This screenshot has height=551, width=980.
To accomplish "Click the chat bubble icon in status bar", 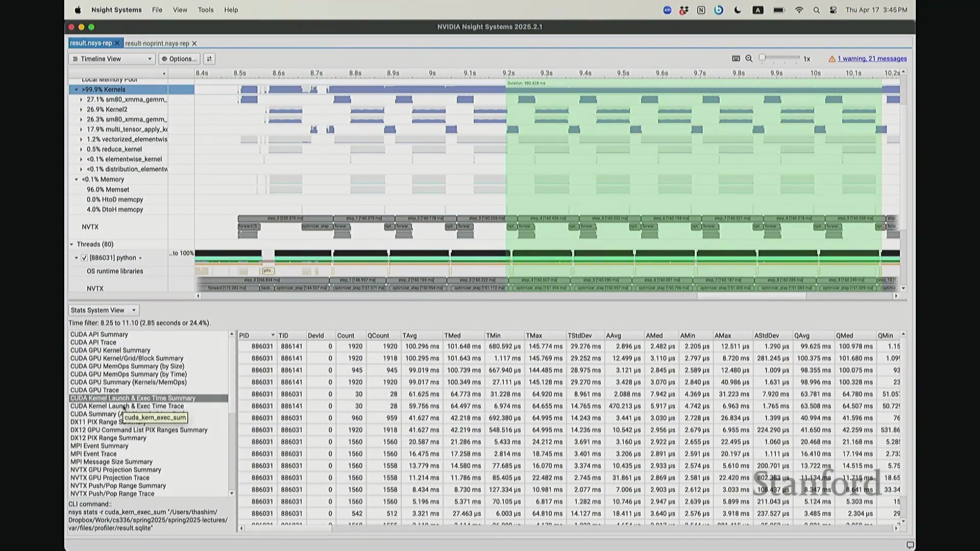I will coord(910,545).
